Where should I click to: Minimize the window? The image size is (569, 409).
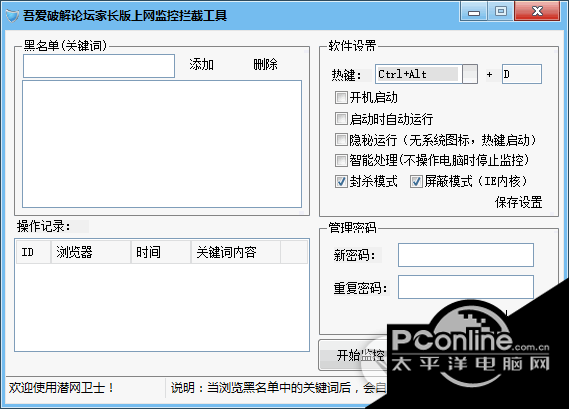point(474,12)
